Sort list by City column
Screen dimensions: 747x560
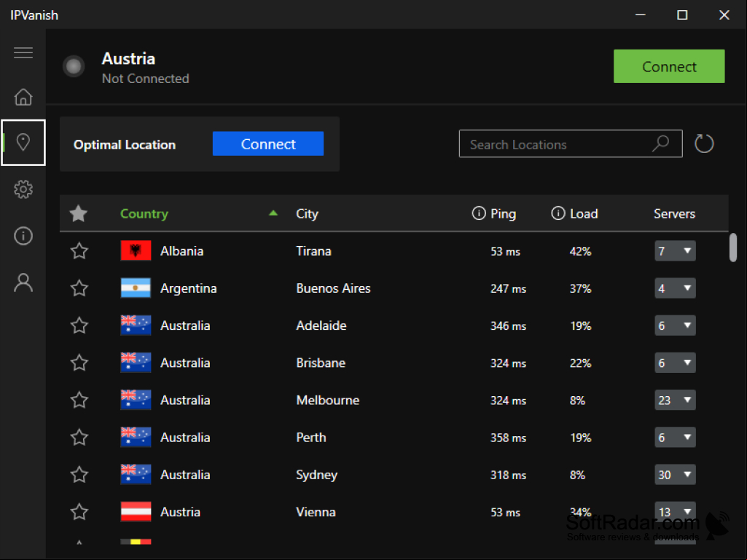[307, 214]
